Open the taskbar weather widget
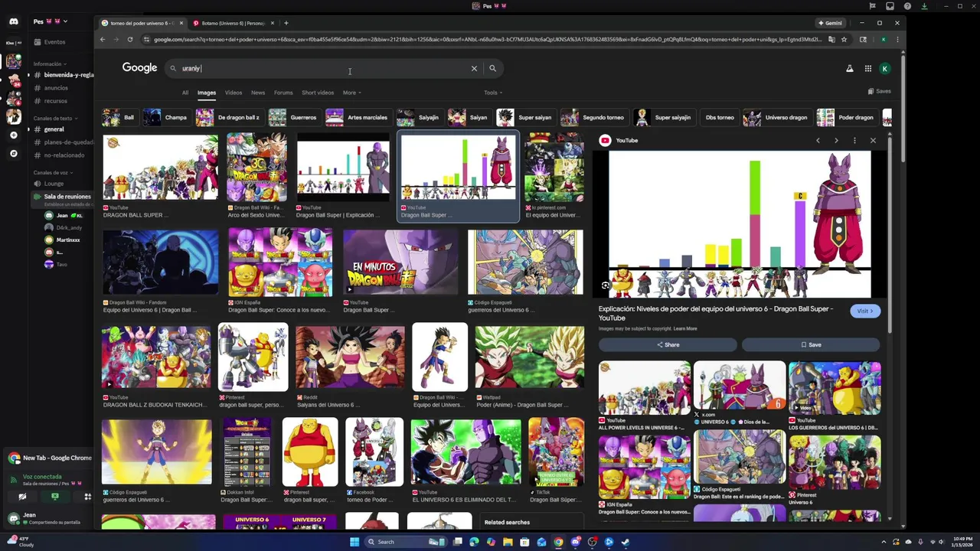980x551 pixels. [19, 542]
